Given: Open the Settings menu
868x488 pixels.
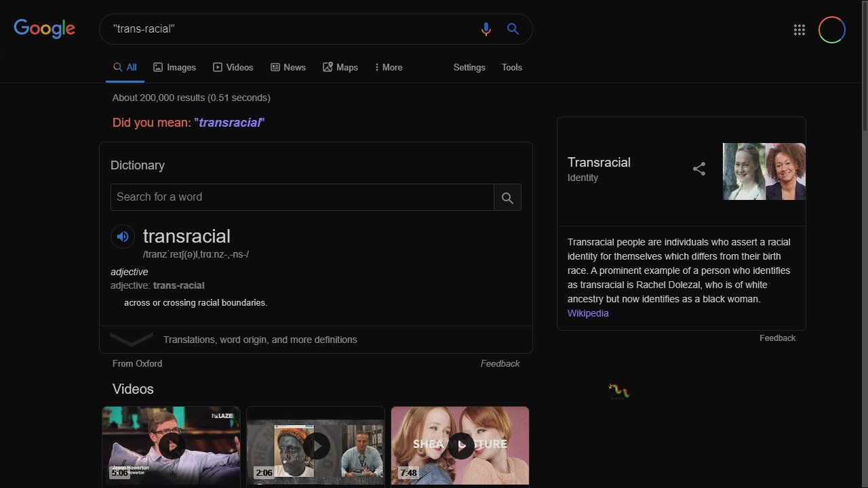Looking at the screenshot, I should coord(469,68).
